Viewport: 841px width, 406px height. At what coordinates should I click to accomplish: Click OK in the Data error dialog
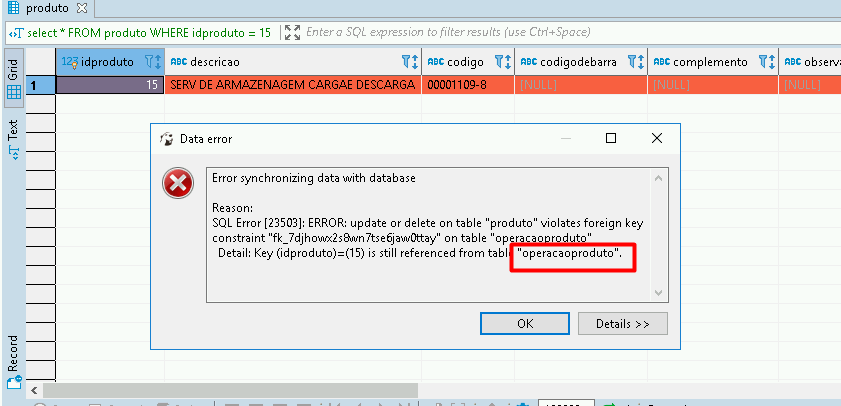(x=525, y=323)
